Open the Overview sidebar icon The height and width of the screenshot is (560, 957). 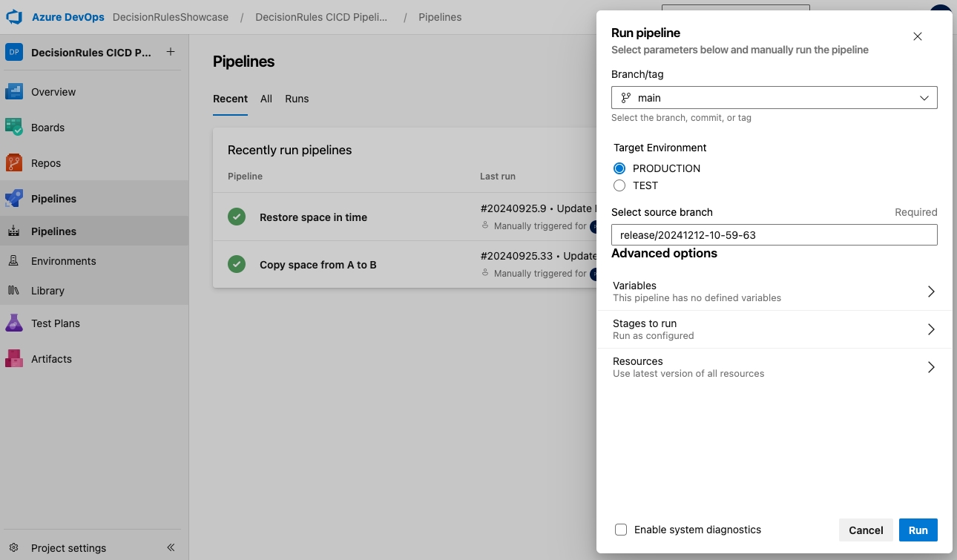[14, 92]
